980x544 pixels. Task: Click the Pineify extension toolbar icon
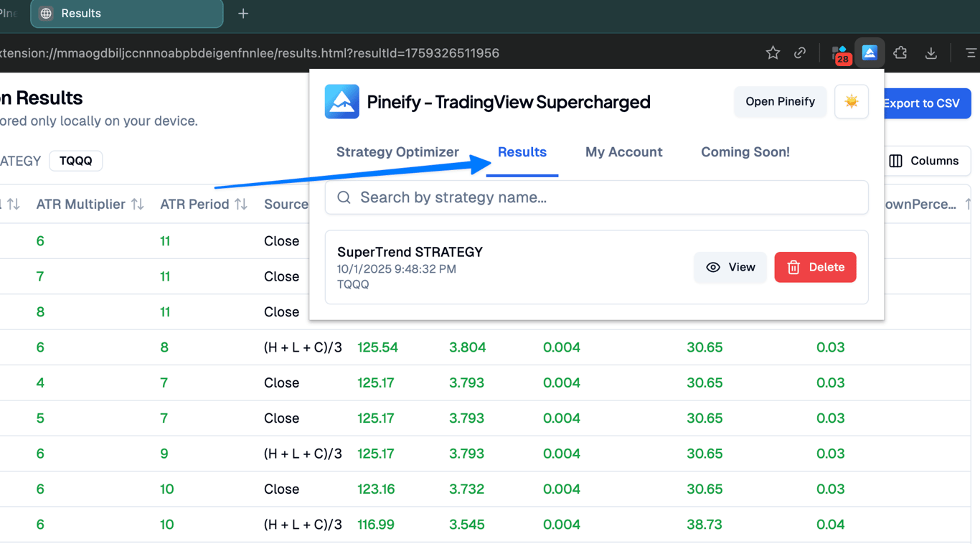coord(870,53)
